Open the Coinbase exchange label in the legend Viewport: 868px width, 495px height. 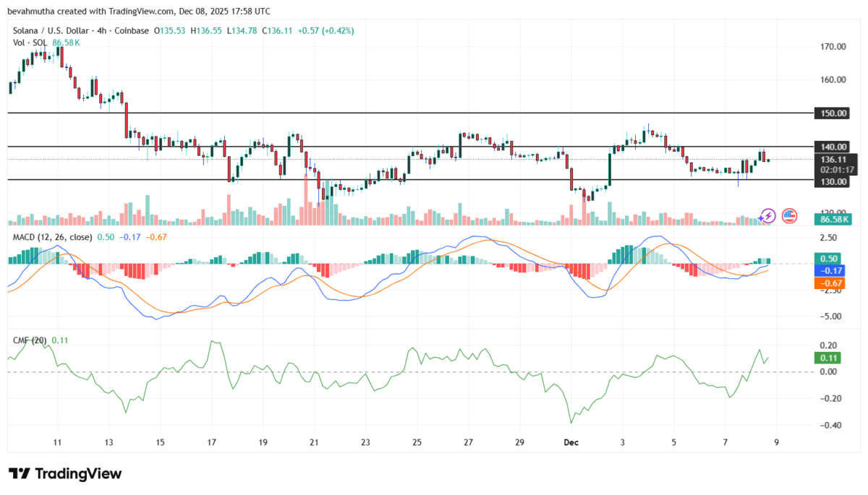[132, 30]
